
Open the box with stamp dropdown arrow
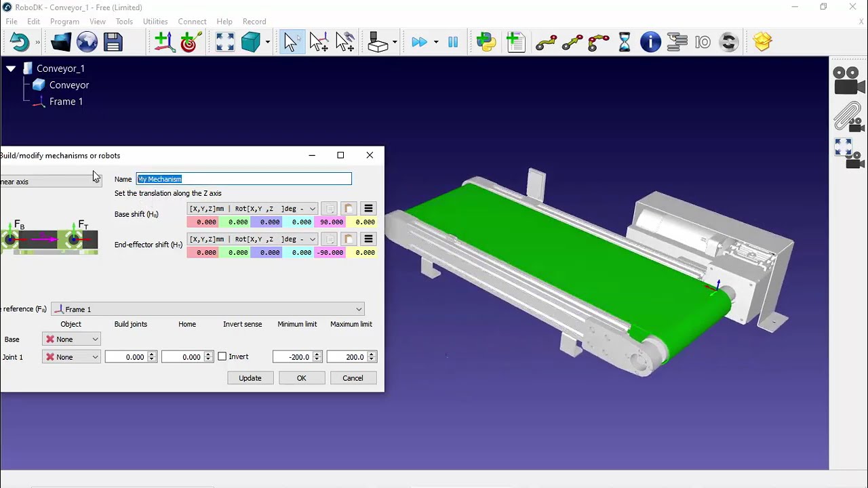pos(395,42)
